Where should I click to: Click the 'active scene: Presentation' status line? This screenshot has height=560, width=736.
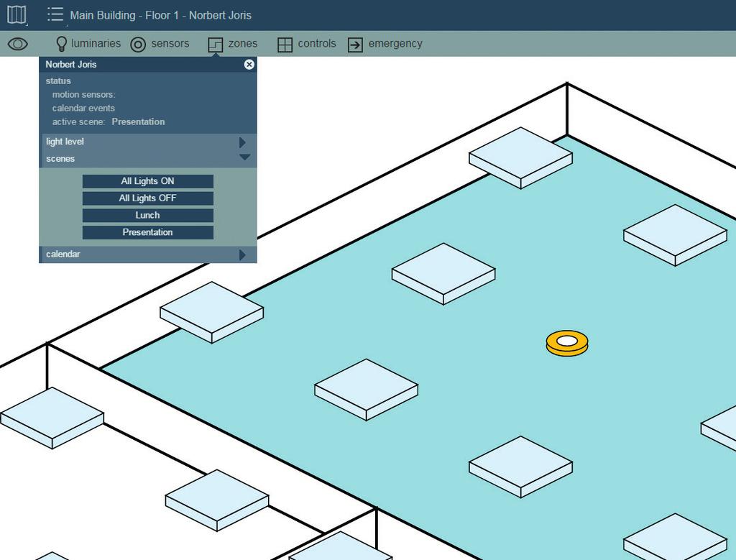(109, 121)
